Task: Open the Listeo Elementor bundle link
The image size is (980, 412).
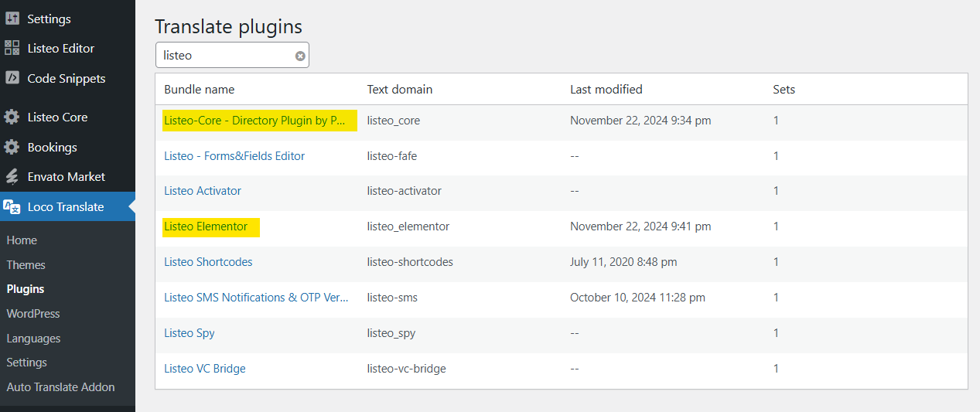Action: [x=206, y=226]
